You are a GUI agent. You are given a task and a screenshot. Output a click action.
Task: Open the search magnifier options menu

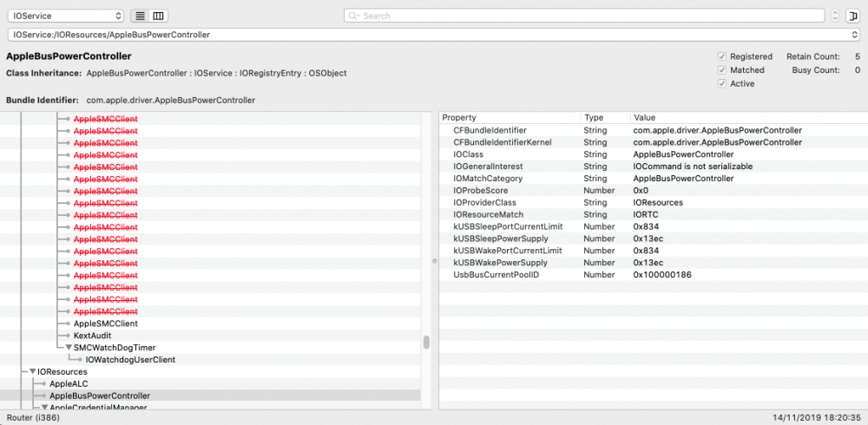[x=354, y=16]
